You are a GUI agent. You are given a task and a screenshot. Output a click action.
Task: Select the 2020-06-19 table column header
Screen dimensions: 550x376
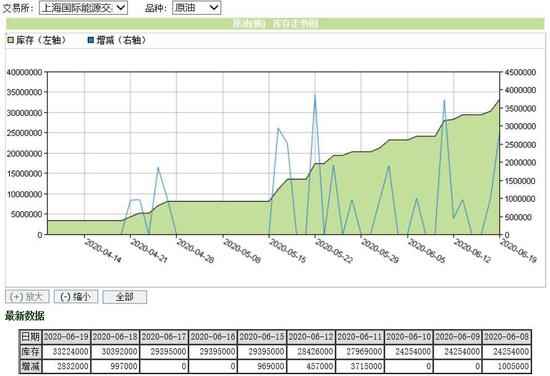point(66,337)
